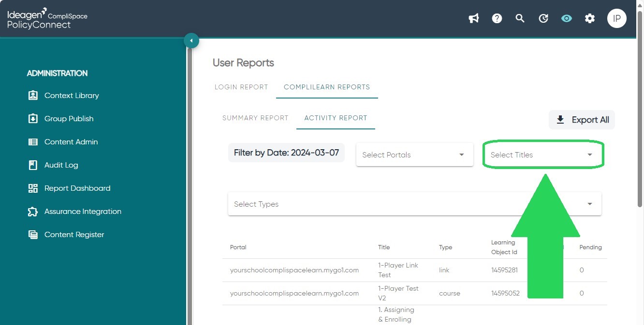Open Report Dashboard
644x325 pixels.
point(77,188)
